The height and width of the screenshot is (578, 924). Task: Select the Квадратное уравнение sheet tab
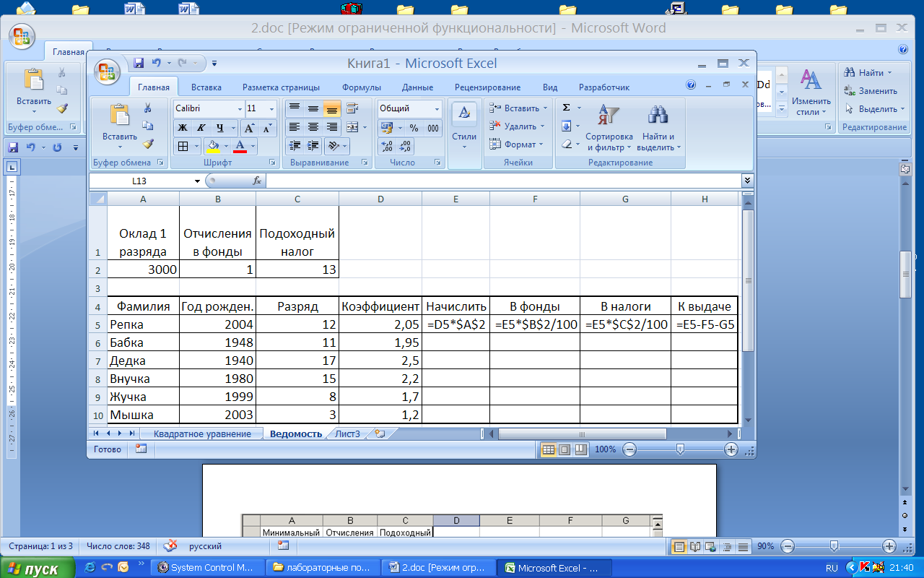coord(201,433)
